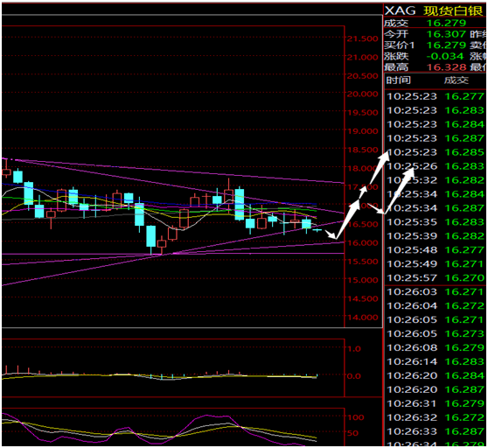The height and width of the screenshot is (448, 488).
Task: Select tick row 10:25:48 priced 16.277
Action: (x=436, y=250)
